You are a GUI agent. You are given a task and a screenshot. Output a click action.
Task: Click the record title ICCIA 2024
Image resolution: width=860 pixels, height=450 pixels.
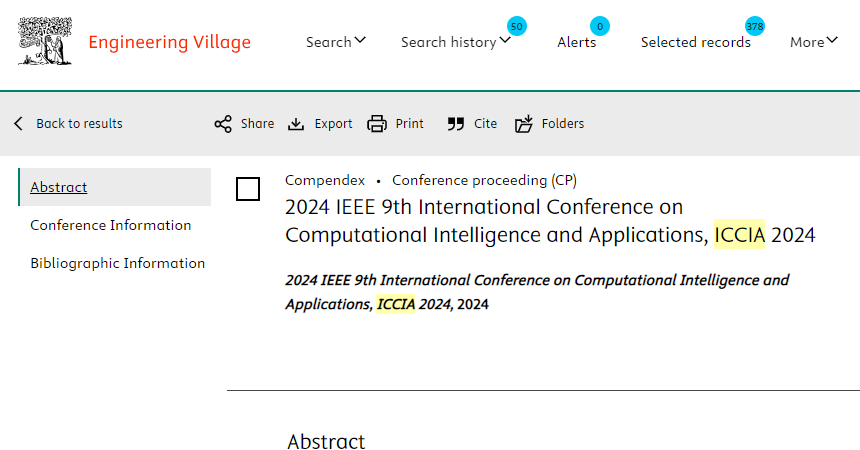point(550,221)
